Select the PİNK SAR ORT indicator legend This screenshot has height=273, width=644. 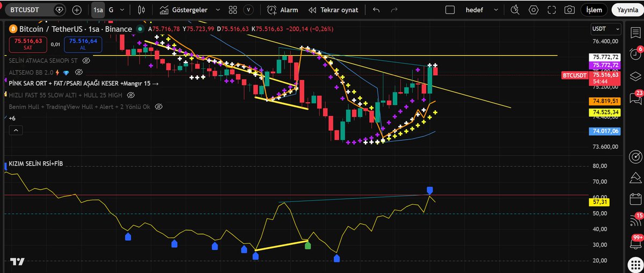84,83
